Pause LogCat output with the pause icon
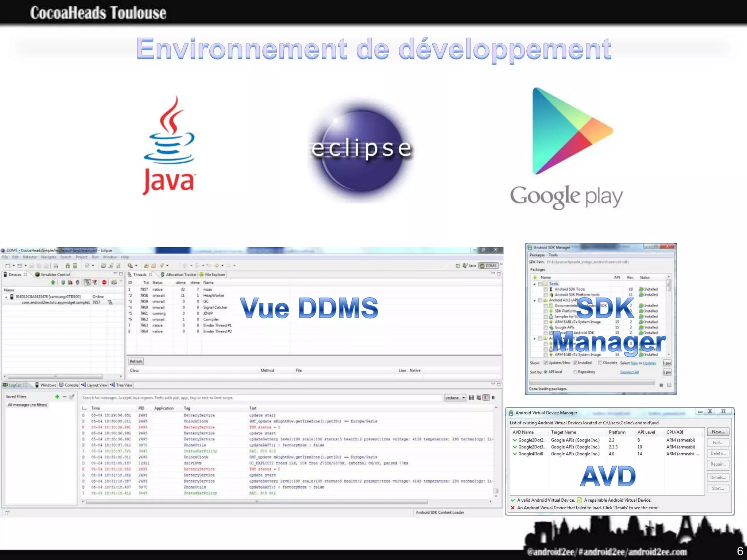Image resolution: width=747 pixels, height=560 pixels. 493,397
